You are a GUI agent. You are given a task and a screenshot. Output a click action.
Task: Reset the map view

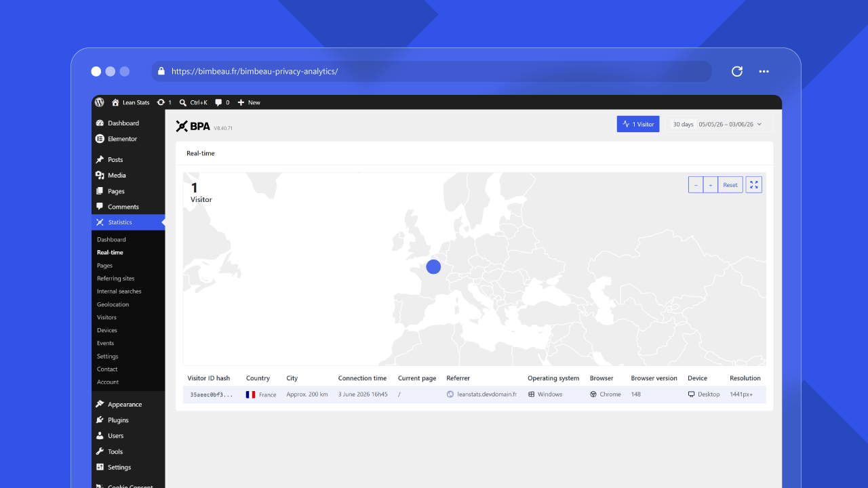click(730, 185)
